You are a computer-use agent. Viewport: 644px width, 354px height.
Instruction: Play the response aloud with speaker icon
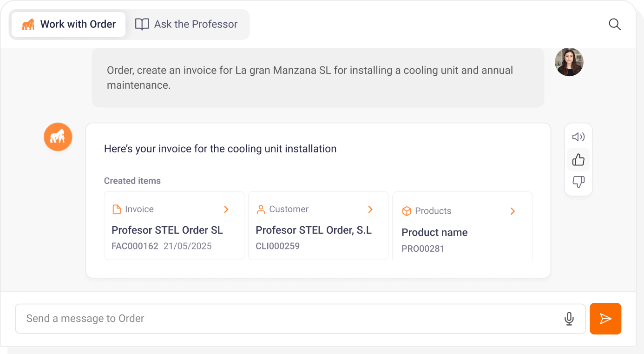[578, 137]
